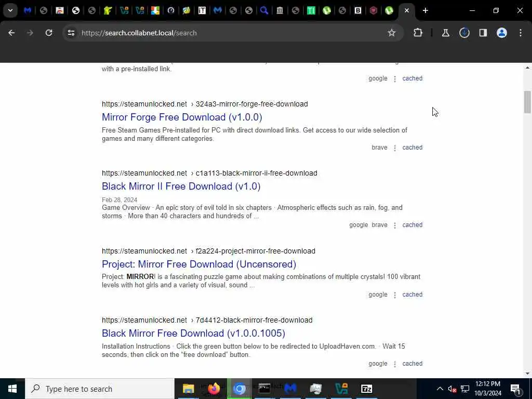Open cached copy of Black Mirror II result
This screenshot has height=399, width=532.
pos(412,225)
